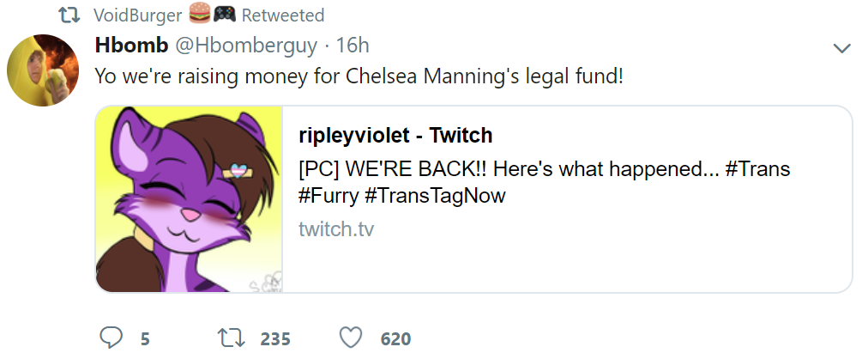Open Hbomb's profile avatar picture
This screenshot has height=353, width=868.
tap(43, 70)
